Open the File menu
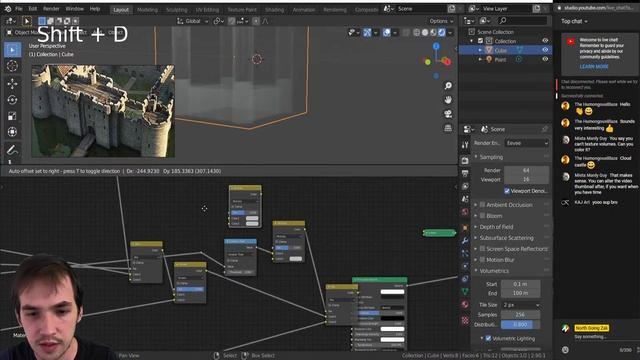 (19, 9)
